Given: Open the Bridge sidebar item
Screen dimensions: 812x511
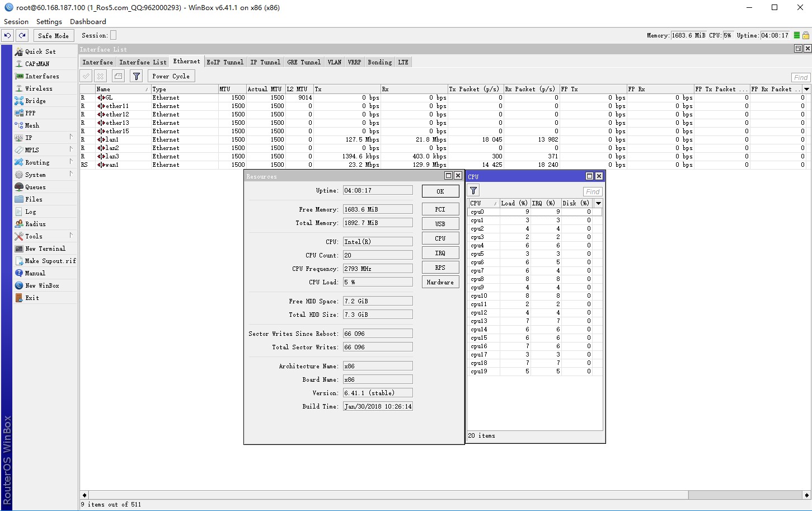Looking at the screenshot, I should pos(35,101).
